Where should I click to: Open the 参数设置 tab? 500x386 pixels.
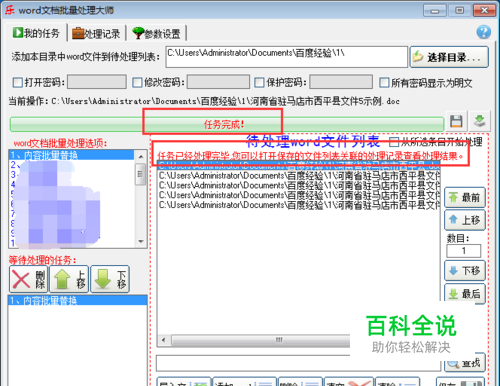point(156,33)
